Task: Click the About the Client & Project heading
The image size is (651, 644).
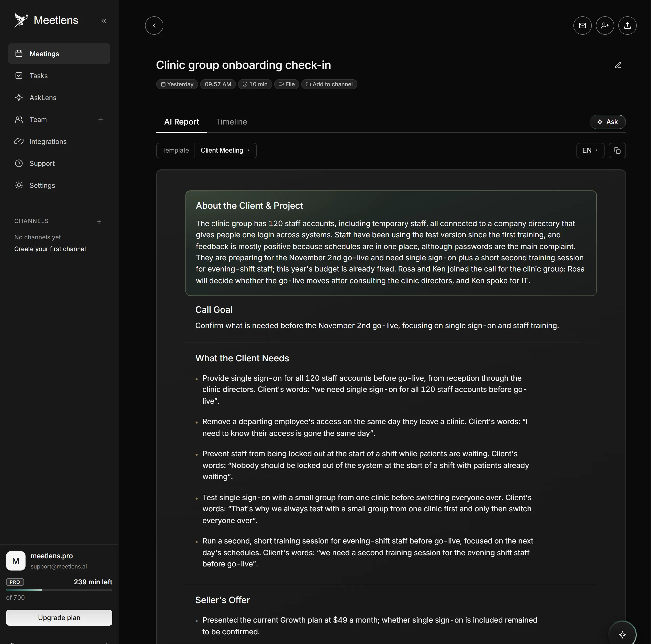Action: pos(249,206)
